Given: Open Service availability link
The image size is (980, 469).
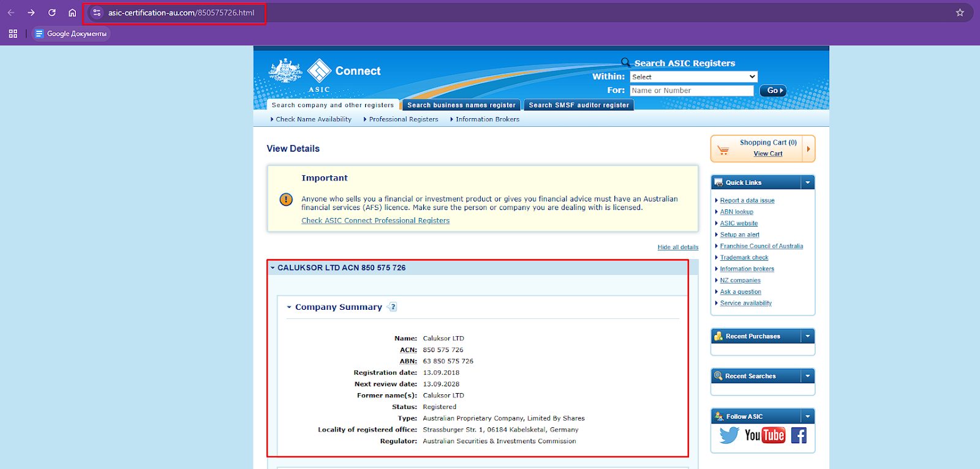Looking at the screenshot, I should pos(746,303).
